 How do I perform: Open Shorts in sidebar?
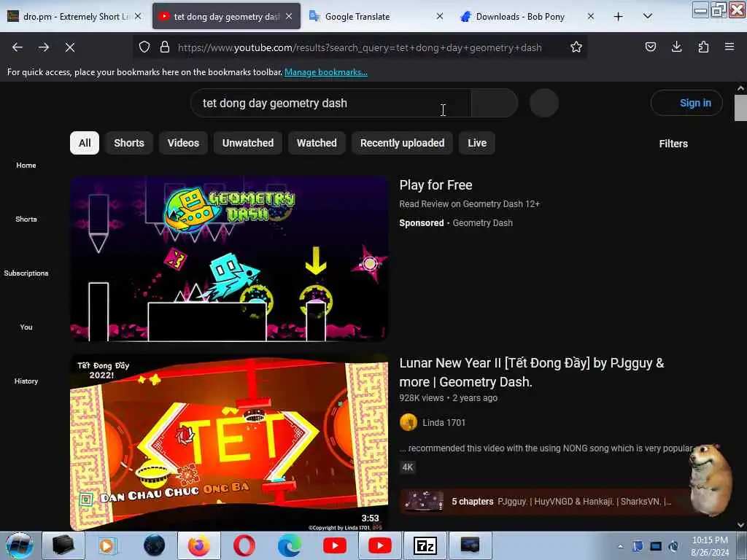point(26,219)
